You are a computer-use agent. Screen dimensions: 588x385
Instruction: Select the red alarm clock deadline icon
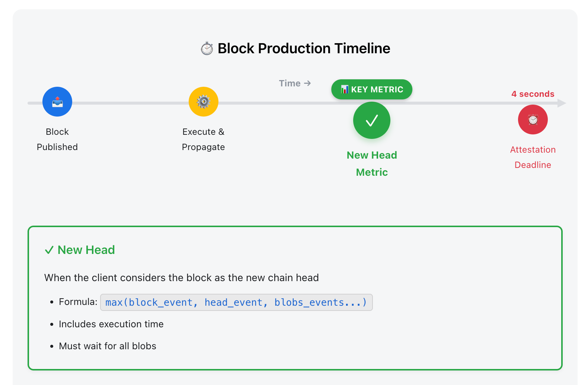click(533, 120)
